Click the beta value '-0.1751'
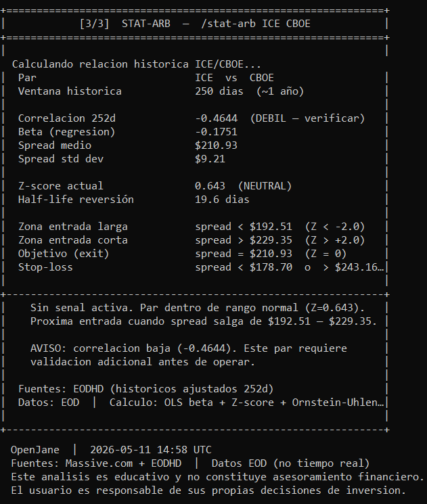The image size is (427, 504). click(x=216, y=132)
